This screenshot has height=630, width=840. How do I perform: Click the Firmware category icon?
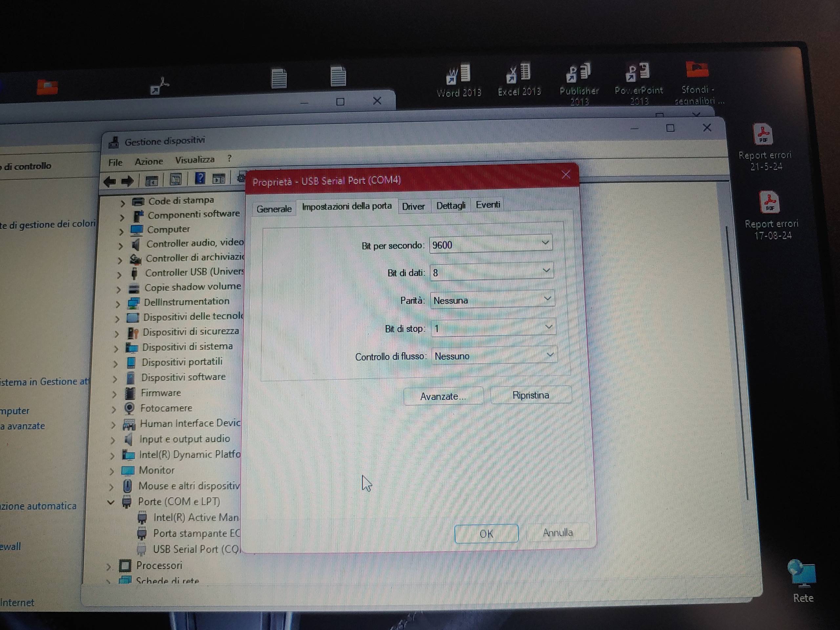tap(130, 393)
